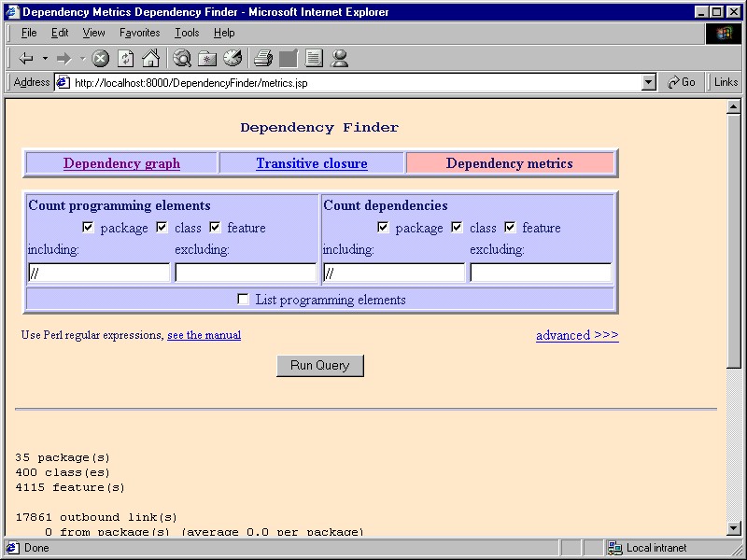Click the Print toolbar icon
The height and width of the screenshot is (560, 747).
pos(263,58)
